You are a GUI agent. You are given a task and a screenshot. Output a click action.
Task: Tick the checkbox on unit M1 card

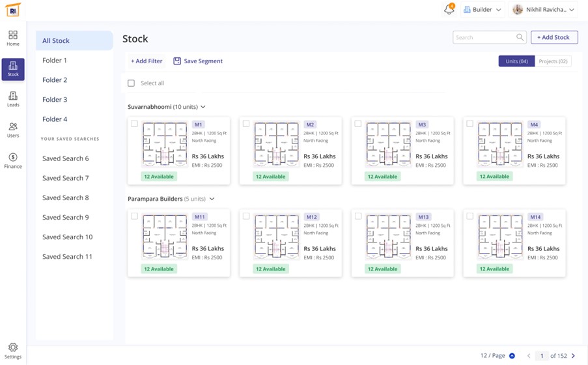135,124
